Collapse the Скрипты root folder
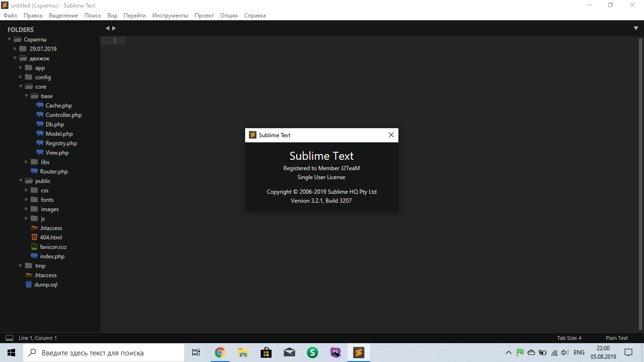 click(x=9, y=40)
